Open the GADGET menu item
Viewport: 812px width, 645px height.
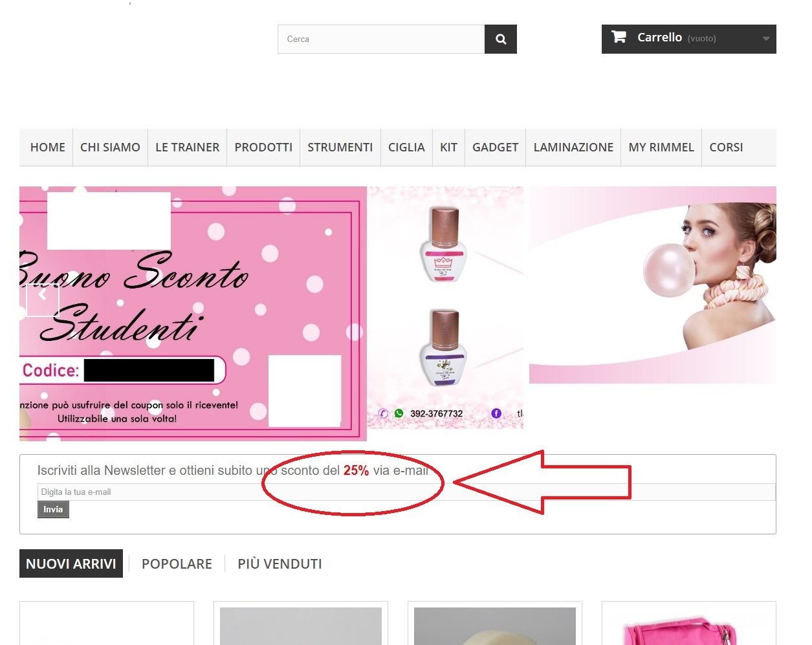495,148
